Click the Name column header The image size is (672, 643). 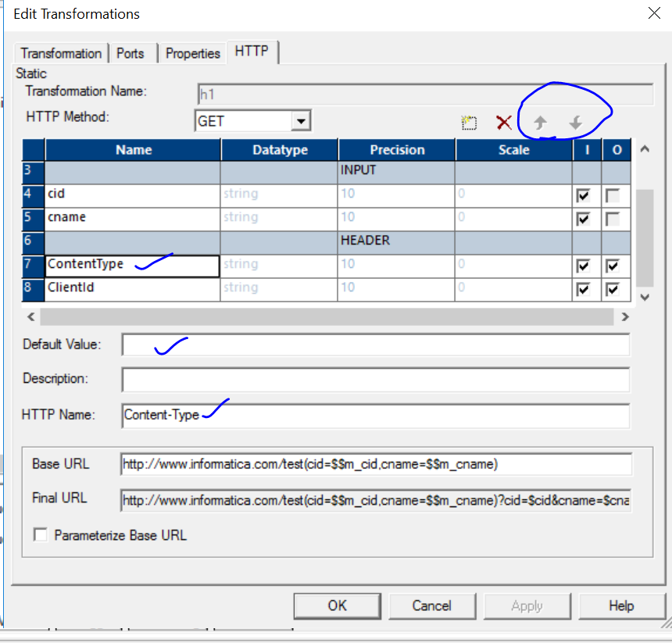(x=133, y=149)
